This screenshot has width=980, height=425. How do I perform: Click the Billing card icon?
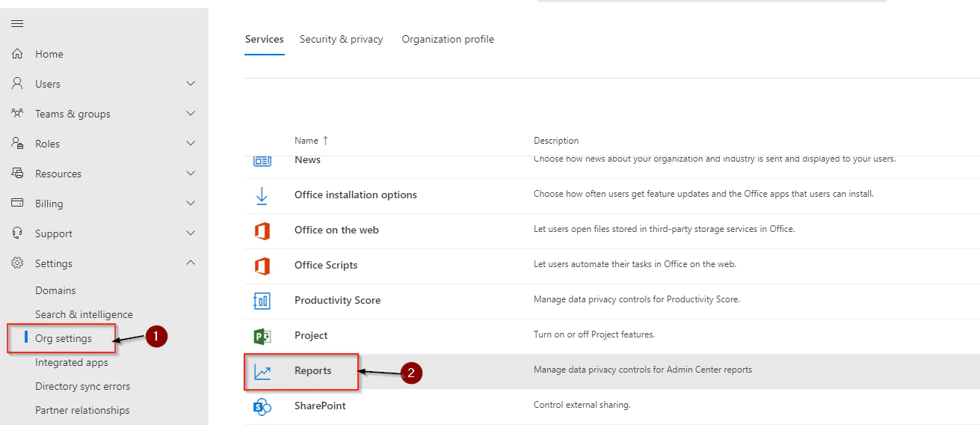tap(17, 204)
